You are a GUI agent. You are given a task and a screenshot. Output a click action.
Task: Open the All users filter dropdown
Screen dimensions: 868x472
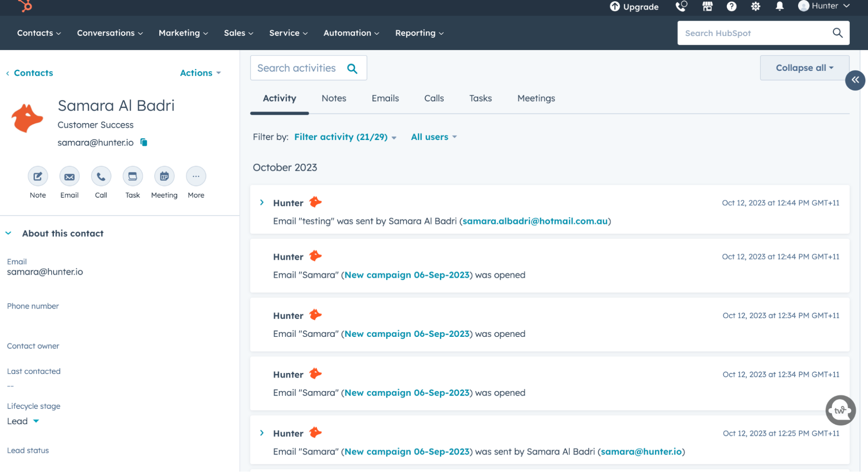(x=433, y=137)
